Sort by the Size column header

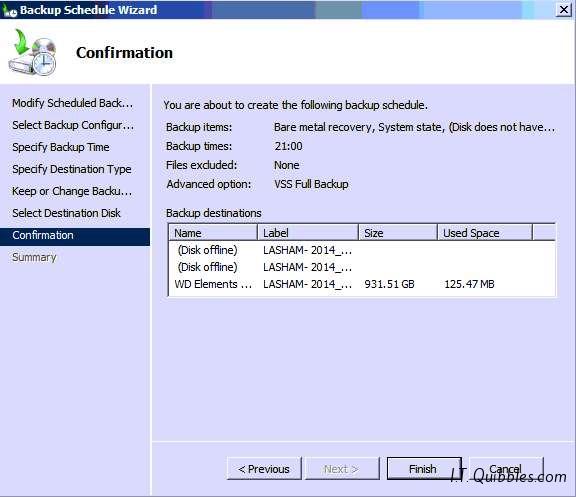(398, 233)
